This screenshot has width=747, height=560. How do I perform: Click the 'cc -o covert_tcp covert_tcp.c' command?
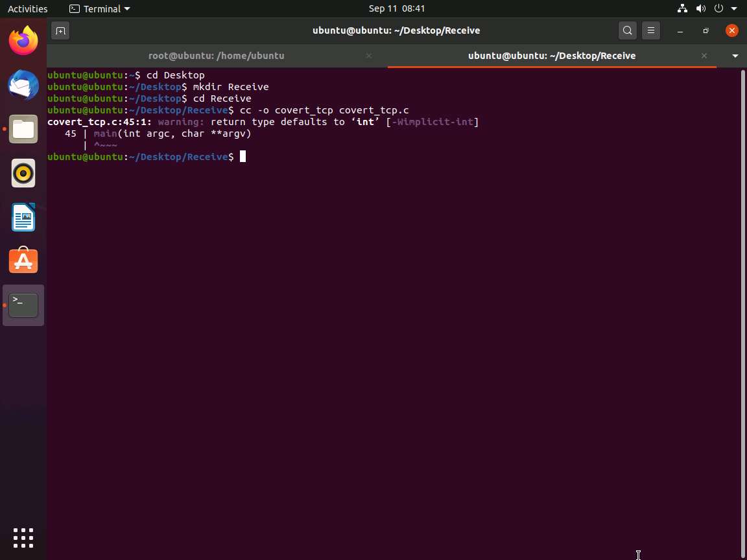(x=324, y=110)
